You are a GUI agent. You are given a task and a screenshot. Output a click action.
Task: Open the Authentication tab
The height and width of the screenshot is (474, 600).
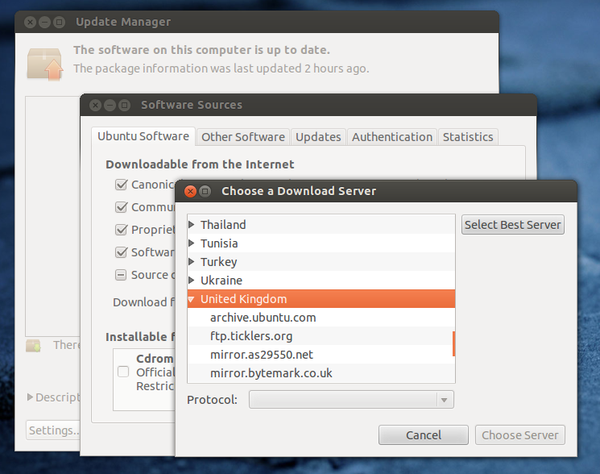392,137
